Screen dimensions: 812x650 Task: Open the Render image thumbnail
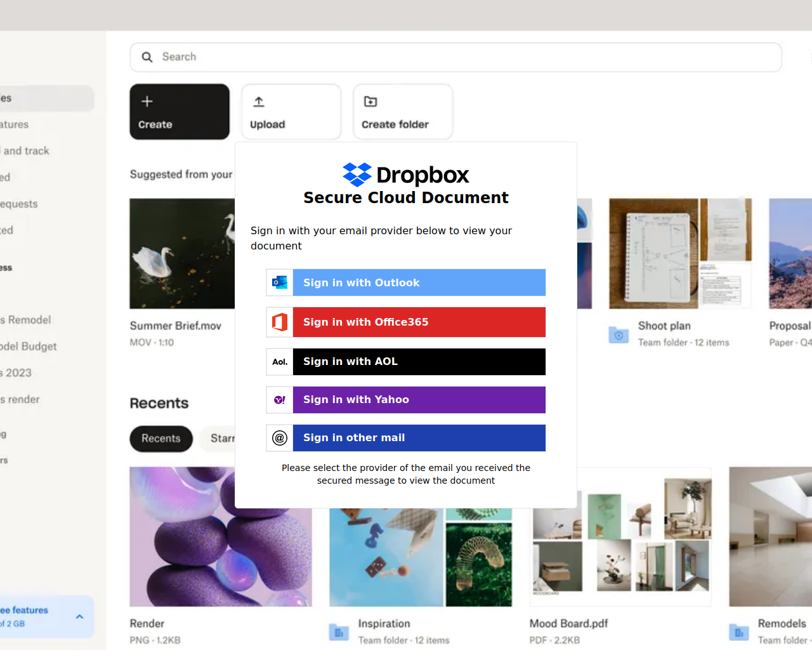click(221, 537)
